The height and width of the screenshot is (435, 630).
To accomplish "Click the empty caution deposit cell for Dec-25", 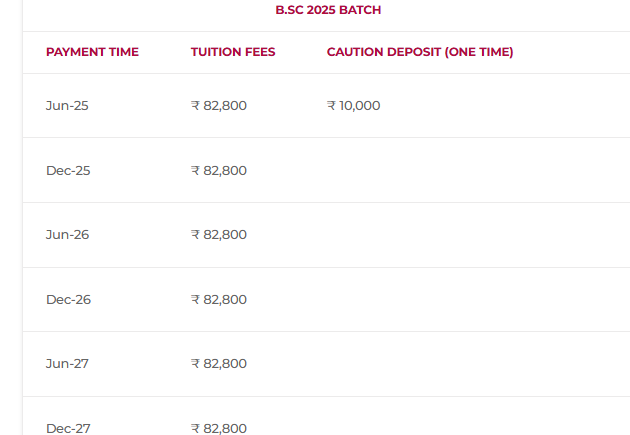I will click(x=420, y=171).
